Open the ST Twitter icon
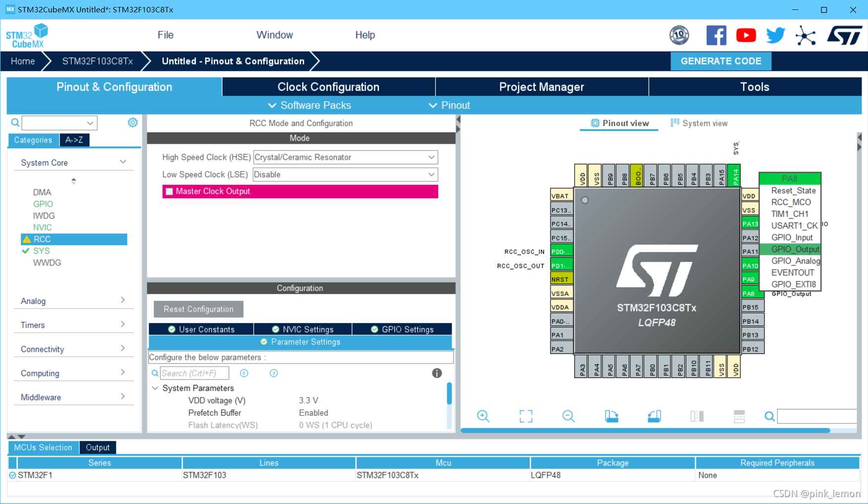 (x=776, y=36)
